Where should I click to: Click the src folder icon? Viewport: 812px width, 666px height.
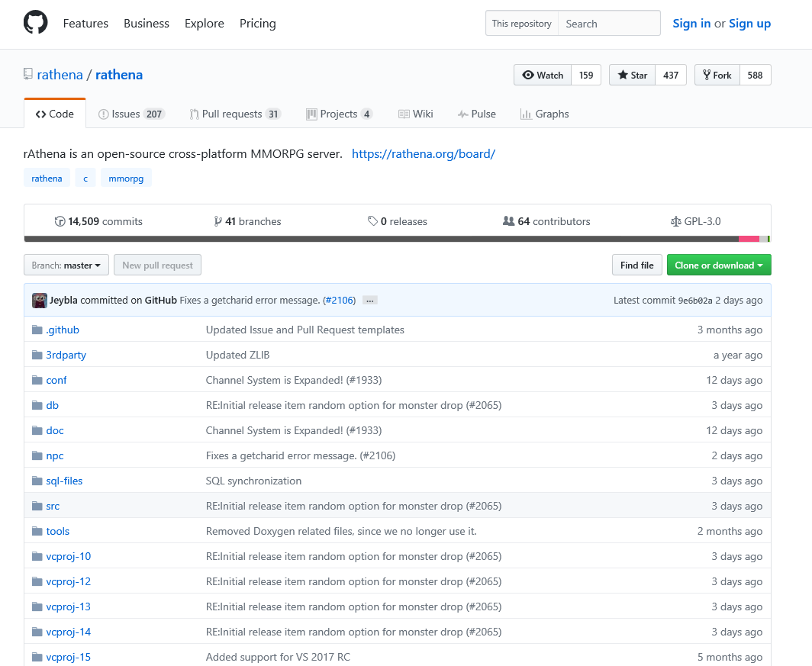[37, 506]
